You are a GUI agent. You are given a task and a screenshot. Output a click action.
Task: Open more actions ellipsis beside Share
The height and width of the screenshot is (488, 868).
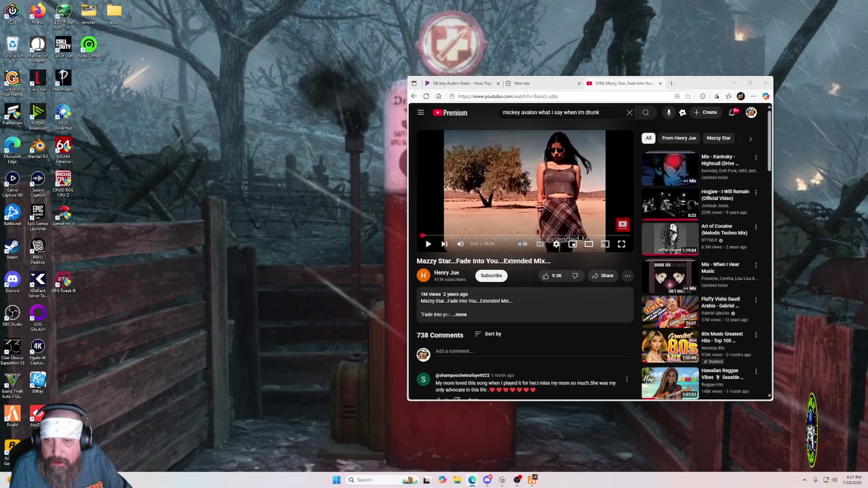[x=627, y=276]
